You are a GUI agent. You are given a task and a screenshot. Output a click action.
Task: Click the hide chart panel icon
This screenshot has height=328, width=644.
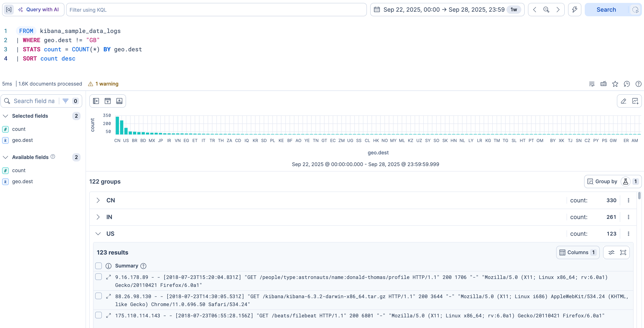108,101
